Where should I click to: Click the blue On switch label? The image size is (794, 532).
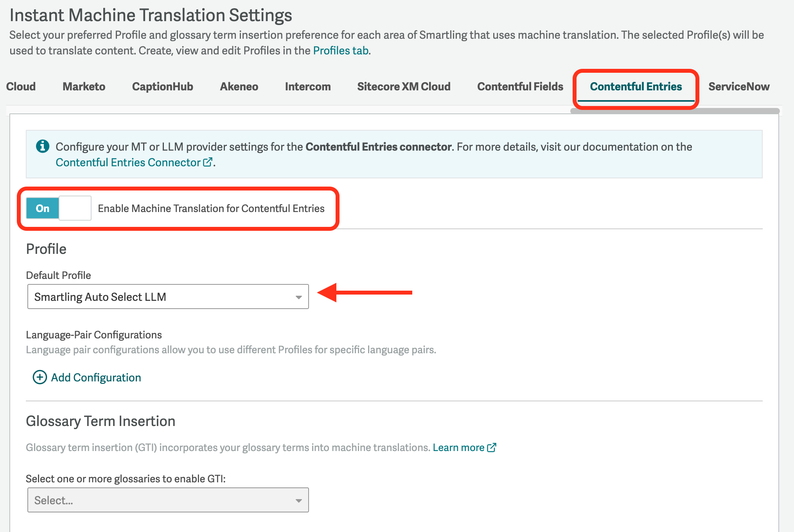click(43, 208)
